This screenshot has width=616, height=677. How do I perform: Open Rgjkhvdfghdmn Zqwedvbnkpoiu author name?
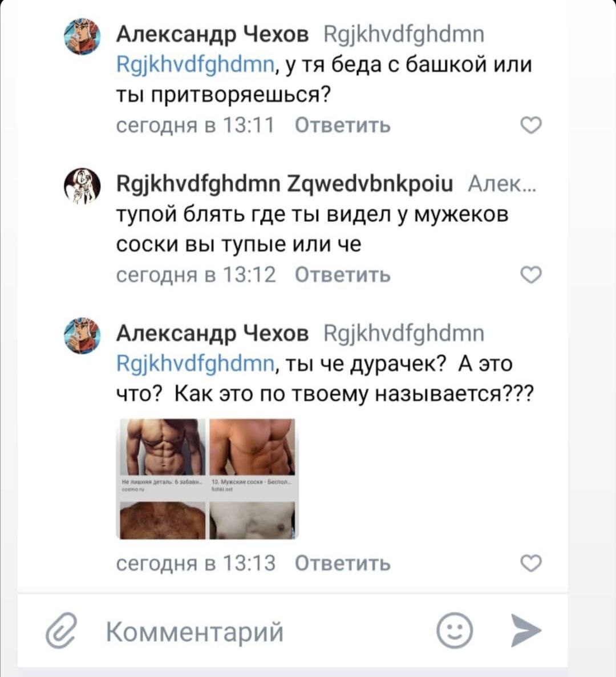(x=285, y=184)
